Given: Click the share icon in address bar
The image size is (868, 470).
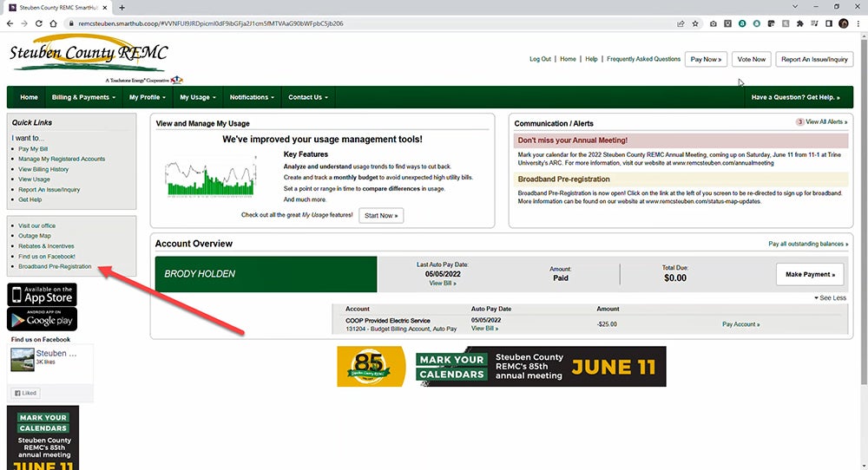Looking at the screenshot, I should tap(681, 23).
